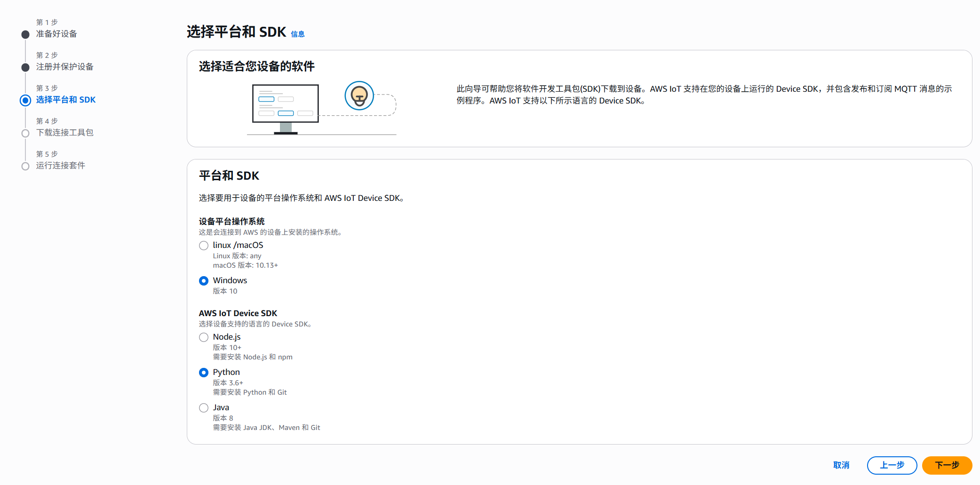Click the step 1 filled circle indicator

[25, 34]
